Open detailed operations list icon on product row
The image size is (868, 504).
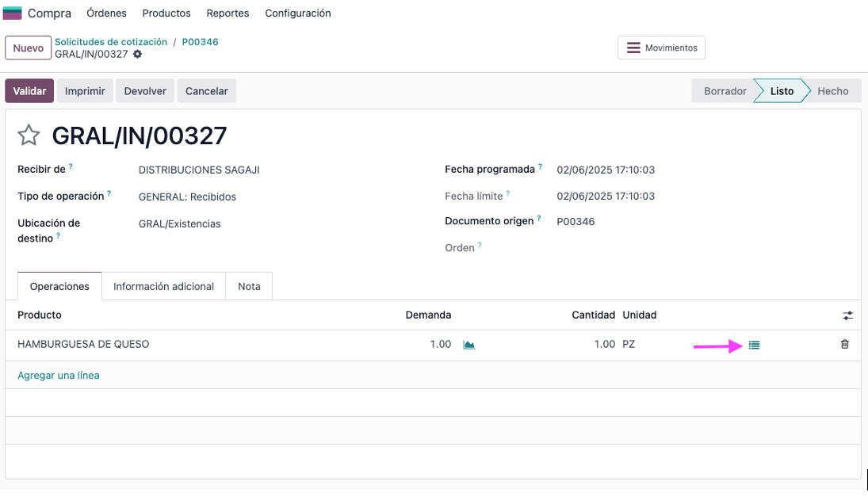pyautogui.click(x=754, y=346)
